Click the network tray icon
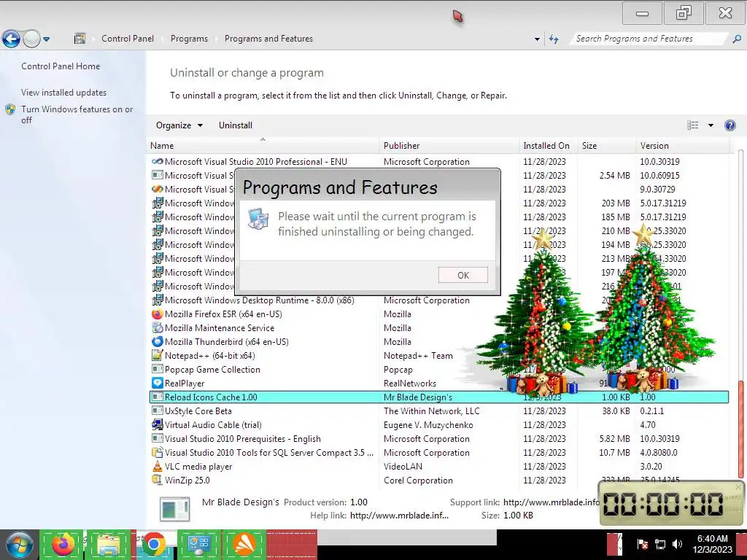This screenshot has width=747, height=560. 659,544
